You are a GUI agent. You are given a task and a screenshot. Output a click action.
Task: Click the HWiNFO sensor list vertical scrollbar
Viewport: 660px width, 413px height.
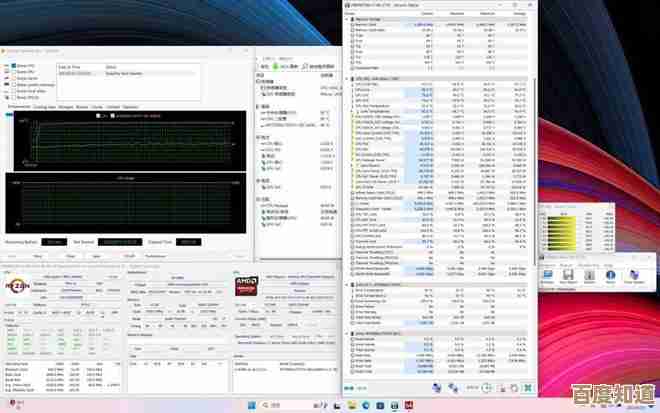point(535,150)
